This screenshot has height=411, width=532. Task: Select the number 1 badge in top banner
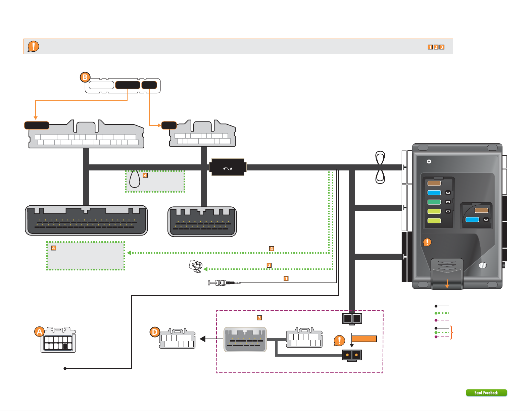[x=430, y=47]
